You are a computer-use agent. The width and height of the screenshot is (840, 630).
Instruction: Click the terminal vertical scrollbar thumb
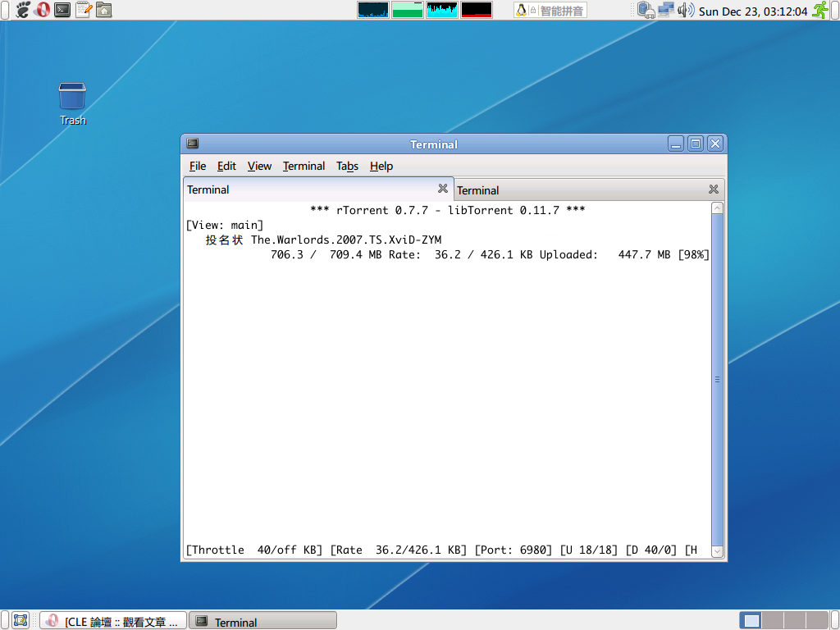[x=717, y=380]
